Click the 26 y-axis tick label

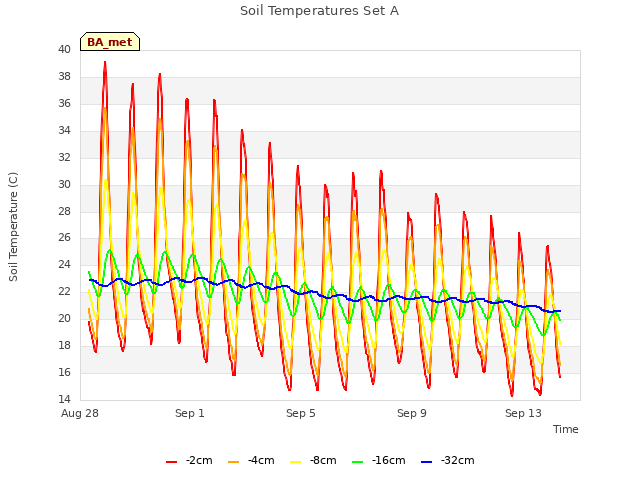(x=64, y=238)
